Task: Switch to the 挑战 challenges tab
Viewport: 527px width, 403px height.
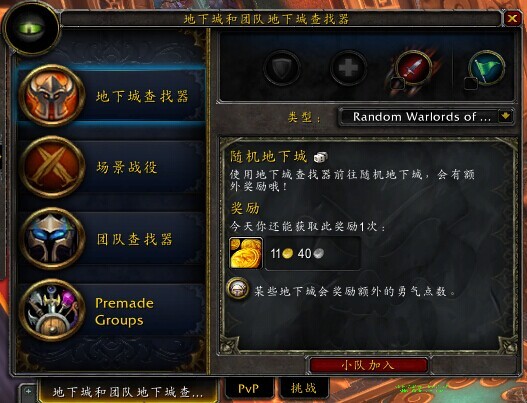Action: tap(303, 389)
